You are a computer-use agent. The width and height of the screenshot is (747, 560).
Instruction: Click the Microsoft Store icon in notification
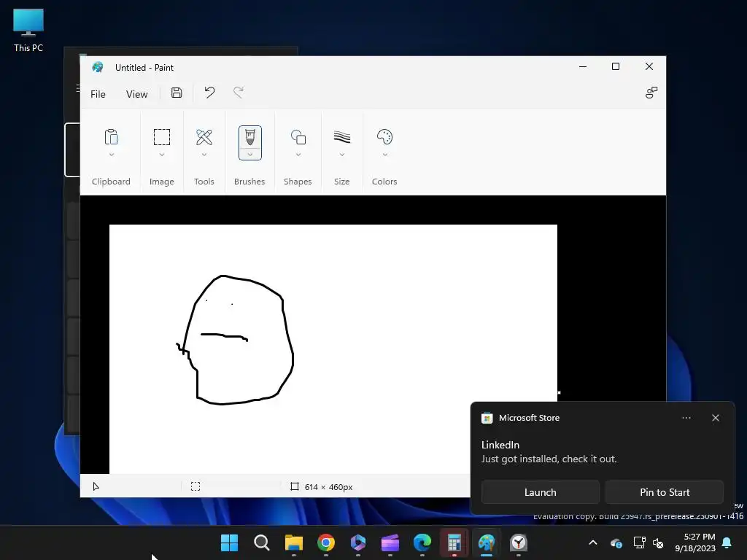(x=487, y=418)
